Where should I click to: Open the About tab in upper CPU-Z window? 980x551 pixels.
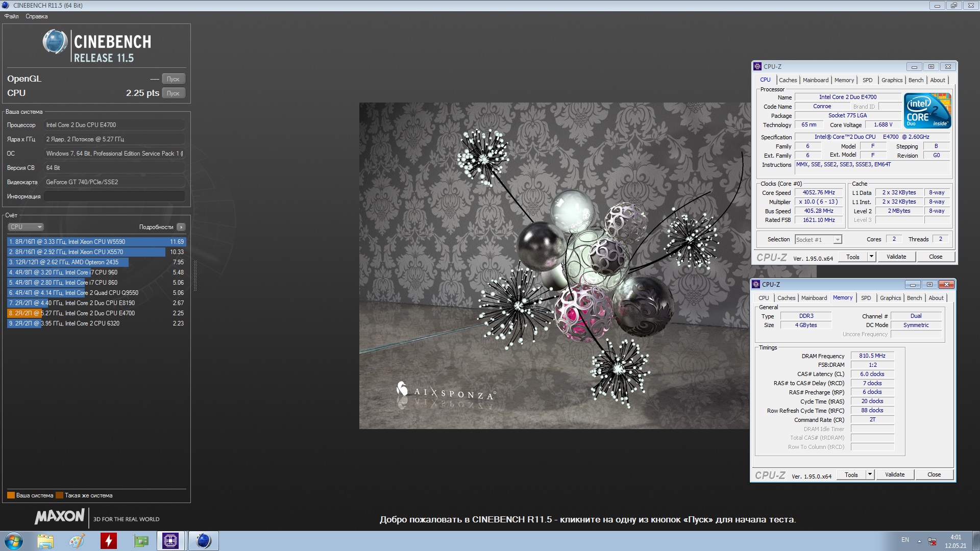pos(938,80)
